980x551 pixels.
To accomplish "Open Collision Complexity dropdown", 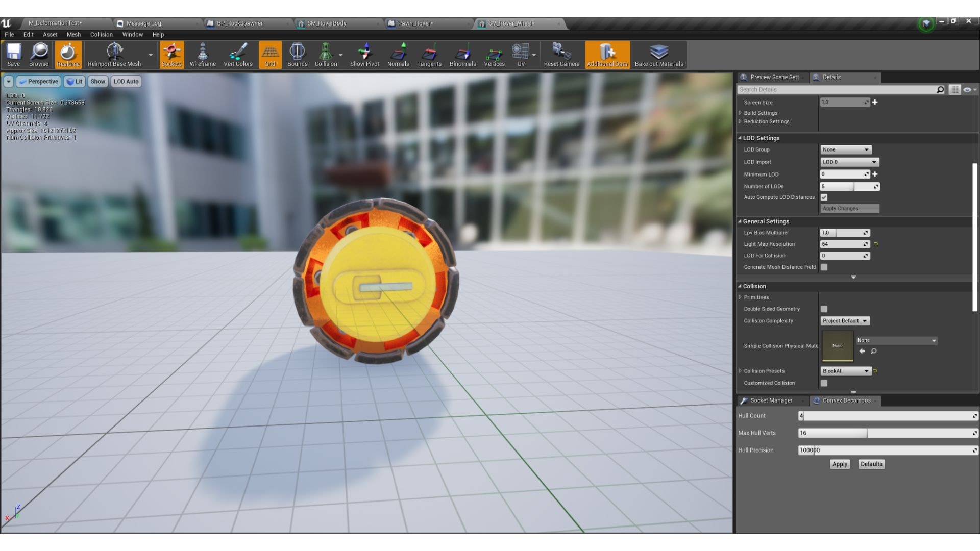I will [x=845, y=321].
